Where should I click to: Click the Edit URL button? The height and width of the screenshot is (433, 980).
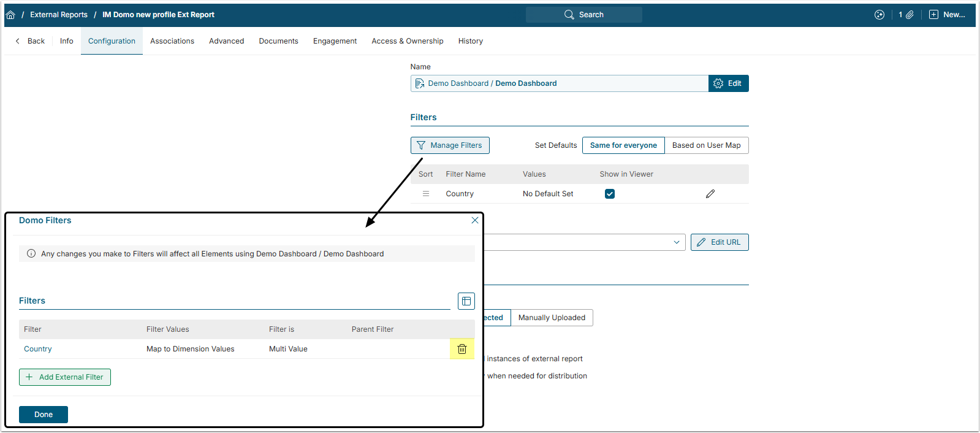720,242
